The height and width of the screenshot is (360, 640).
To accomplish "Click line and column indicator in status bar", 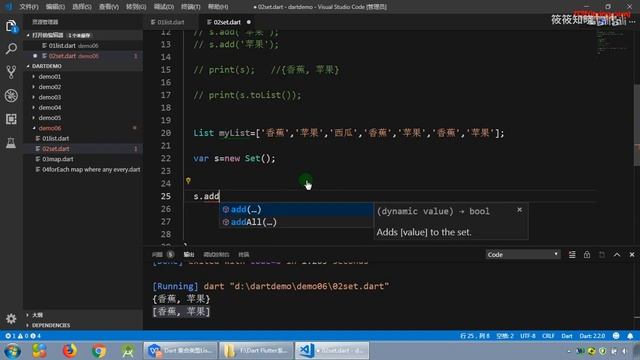I will (475, 336).
